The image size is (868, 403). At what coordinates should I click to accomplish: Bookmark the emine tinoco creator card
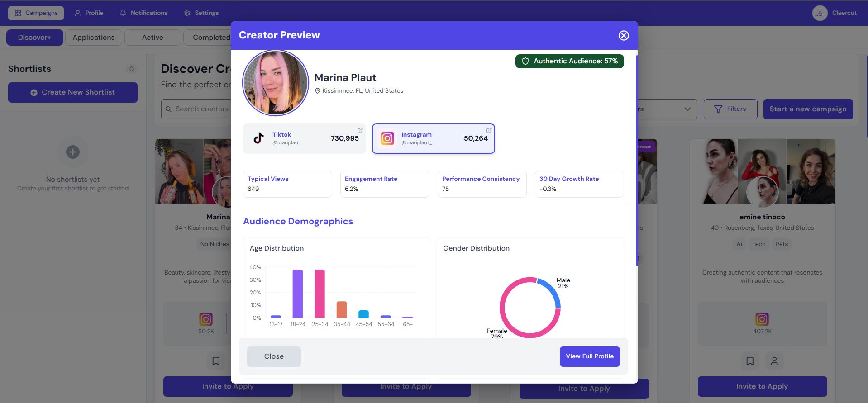tap(750, 361)
